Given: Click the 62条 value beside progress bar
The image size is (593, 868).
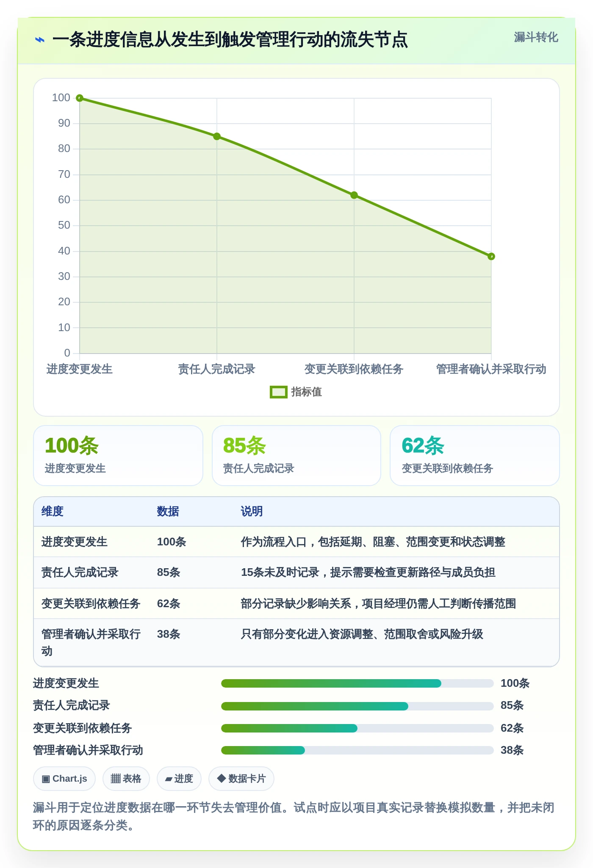Looking at the screenshot, I should click(512, 728).
